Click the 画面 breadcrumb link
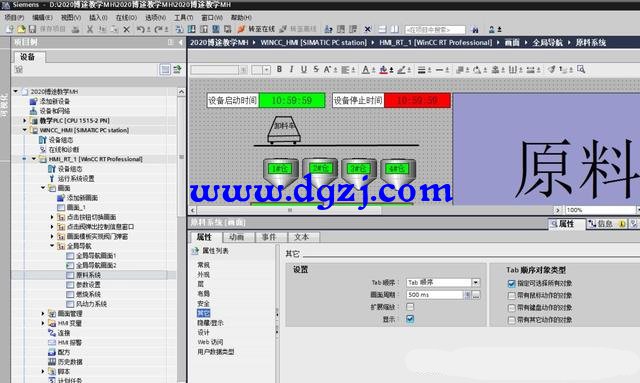 pyautogui.click(x=512, y=42)
